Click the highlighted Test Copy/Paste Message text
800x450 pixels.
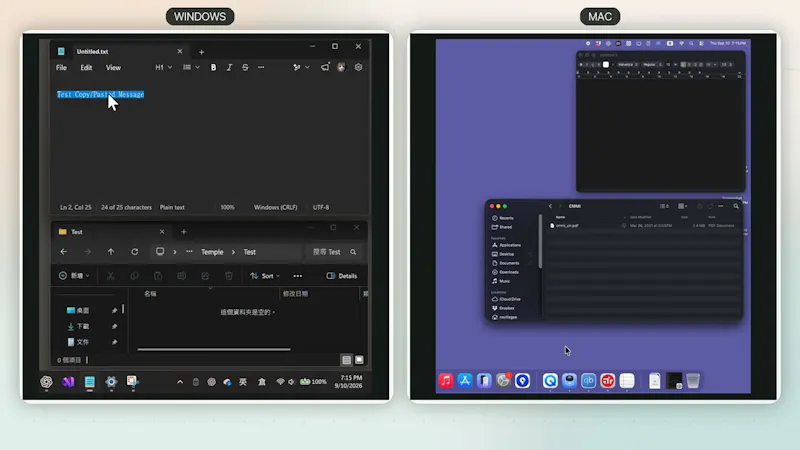pos(101,94)
